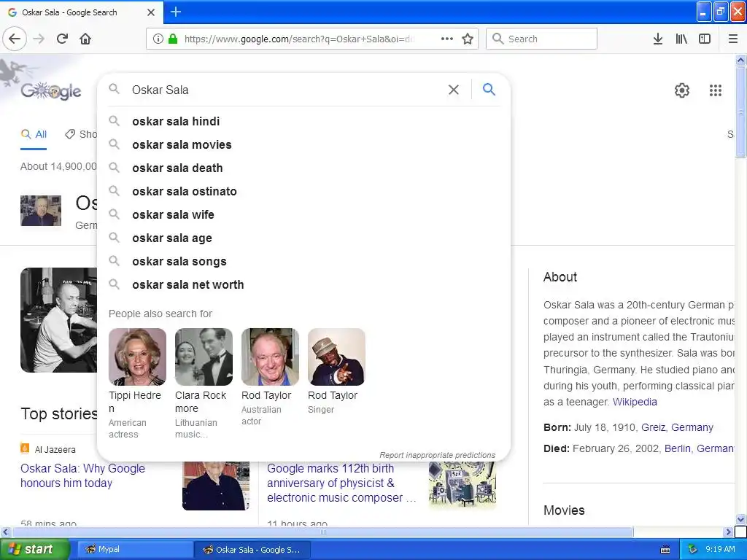The width and height of the screenshot is (747, 560).
Task: Select the Oskar Sala browser tab
Action: [x=82, y=12]
